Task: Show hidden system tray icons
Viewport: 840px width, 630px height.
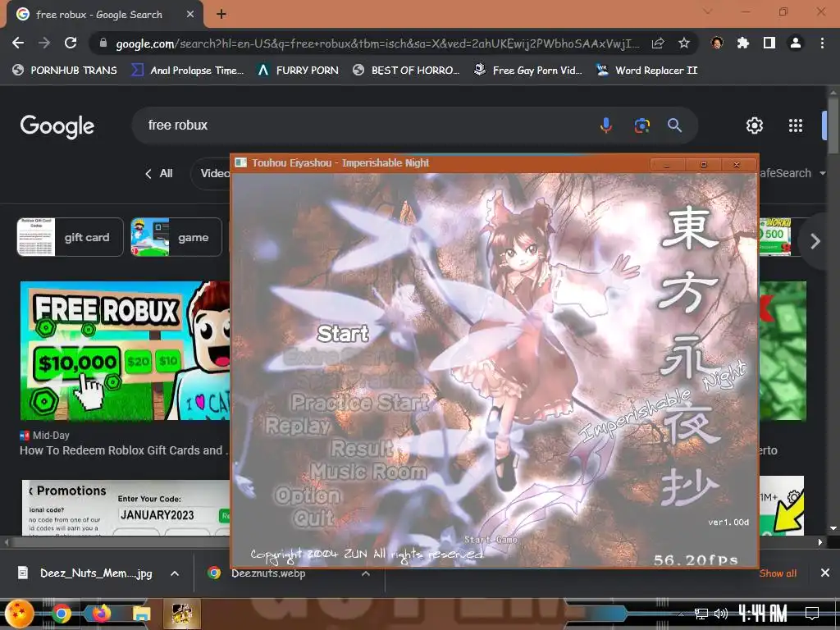Action: [x=681, y=614]
